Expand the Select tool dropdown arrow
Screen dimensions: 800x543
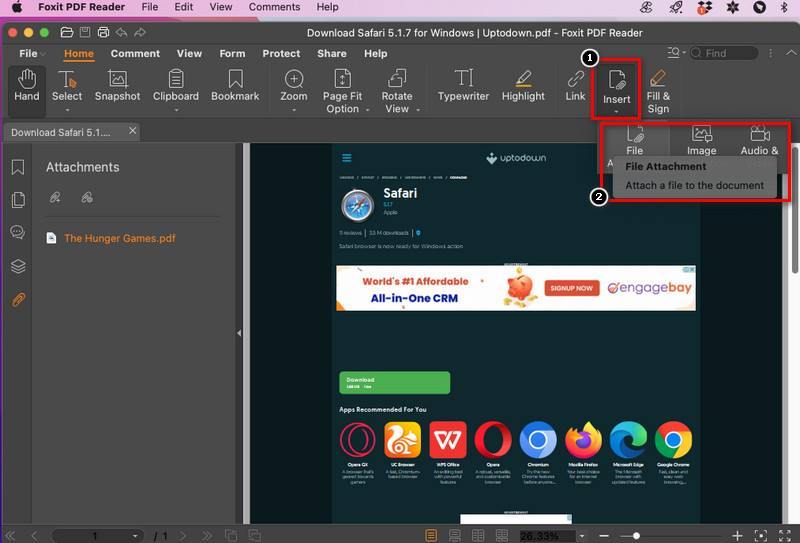[x=67, y=110]
